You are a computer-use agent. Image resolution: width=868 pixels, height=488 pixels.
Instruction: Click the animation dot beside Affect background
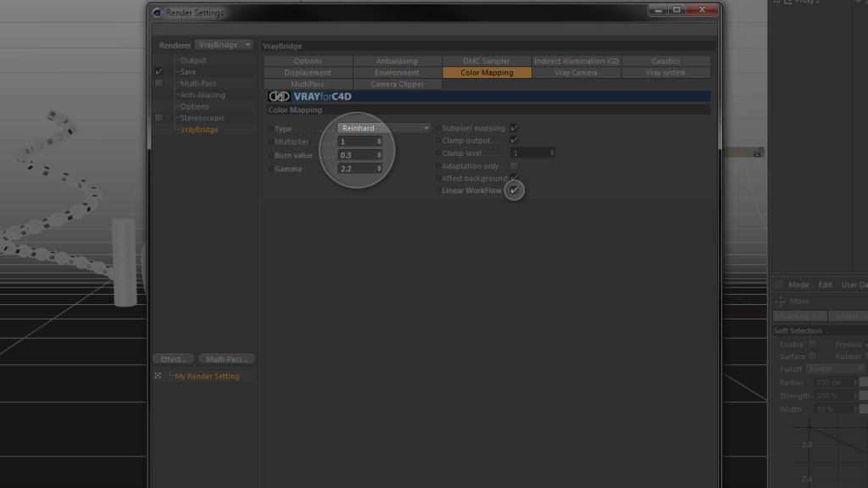point(438,178)
